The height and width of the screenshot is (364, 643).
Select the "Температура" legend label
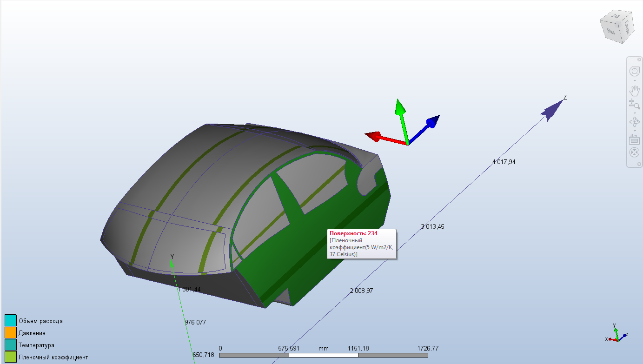click(x=36, y=345)
